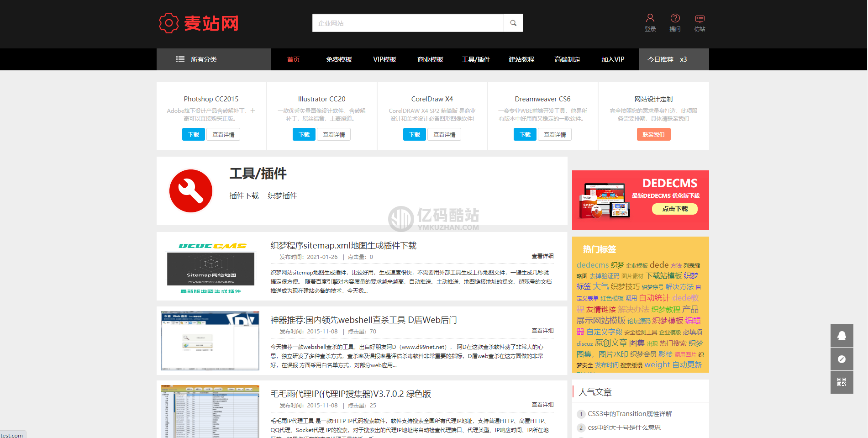
Task: Click the 人气文章 section heading
Action: coord(595,392)
